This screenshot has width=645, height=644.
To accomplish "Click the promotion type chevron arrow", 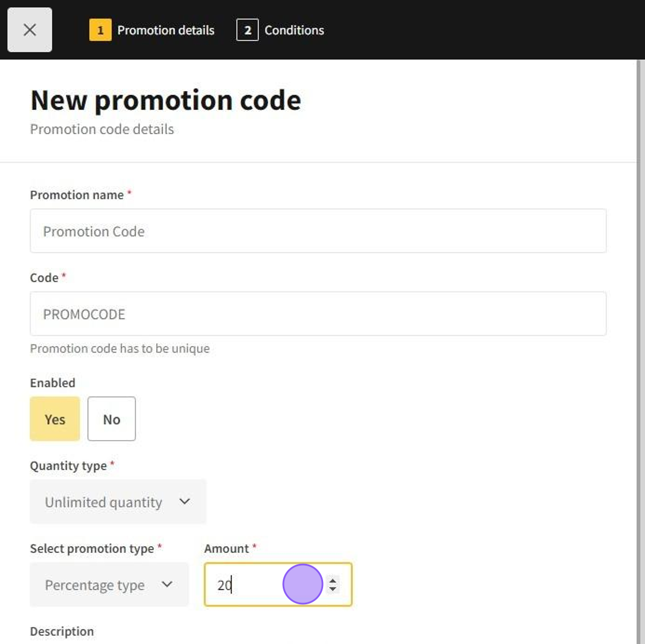I will tap(167, 585).
